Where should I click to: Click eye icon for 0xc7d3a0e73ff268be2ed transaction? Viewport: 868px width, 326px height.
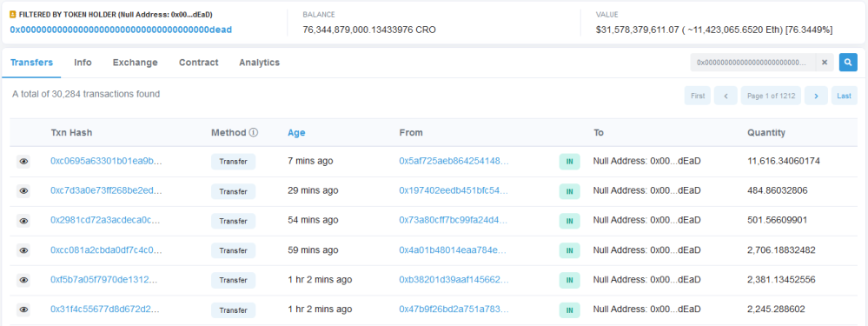[23, 191]
